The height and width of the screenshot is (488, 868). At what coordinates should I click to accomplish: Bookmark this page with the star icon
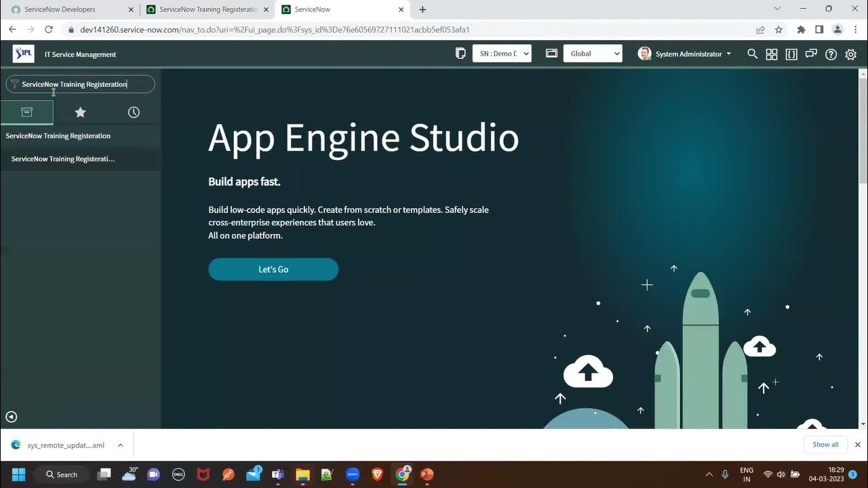[778, 30]
